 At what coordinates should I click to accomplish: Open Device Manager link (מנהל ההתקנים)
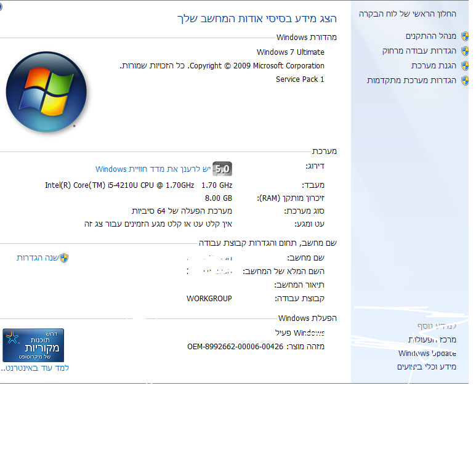point(431,36)
